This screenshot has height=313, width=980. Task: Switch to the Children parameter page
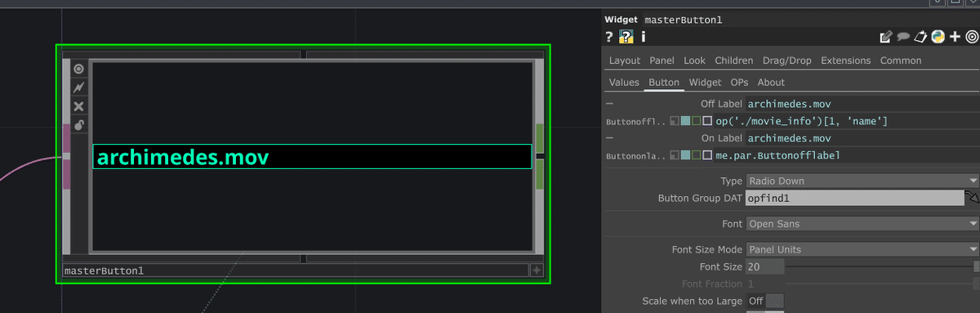(x=734, y=60)
